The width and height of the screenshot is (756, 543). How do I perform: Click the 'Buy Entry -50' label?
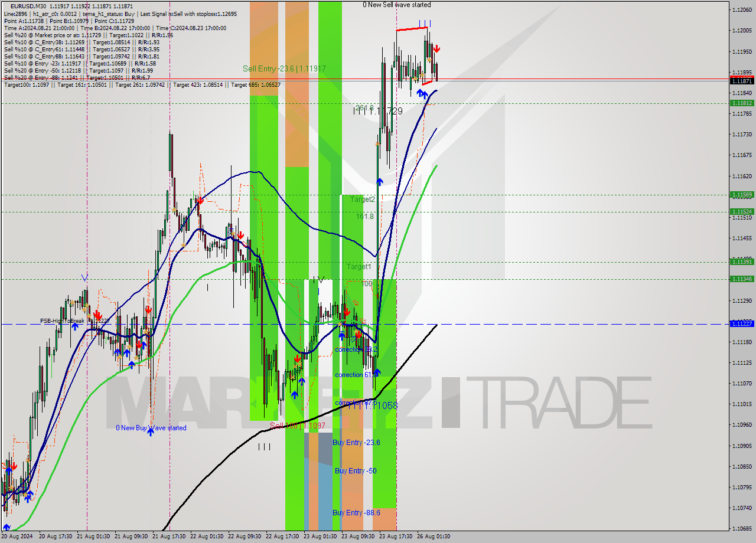[356, 471]
